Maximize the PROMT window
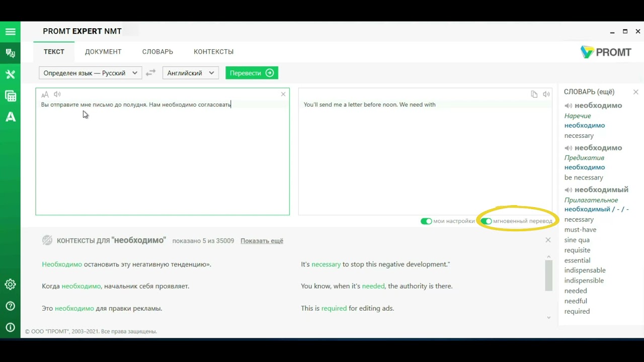 point(625,31)
